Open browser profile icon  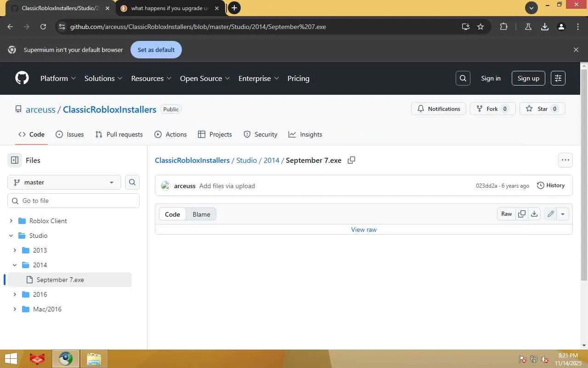click(561, 27)
